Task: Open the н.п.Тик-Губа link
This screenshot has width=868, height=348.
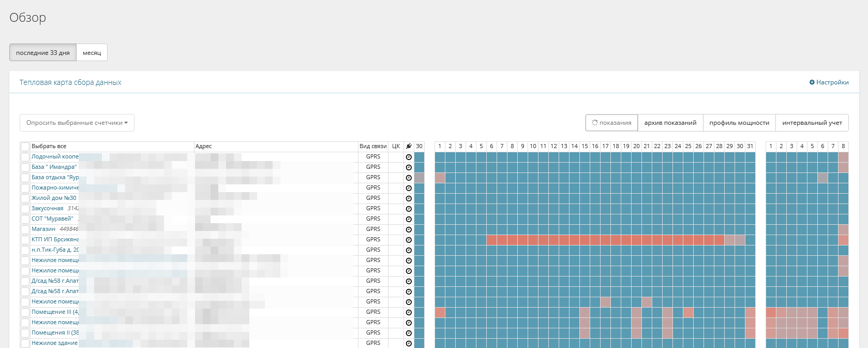Action: point(55,250)
